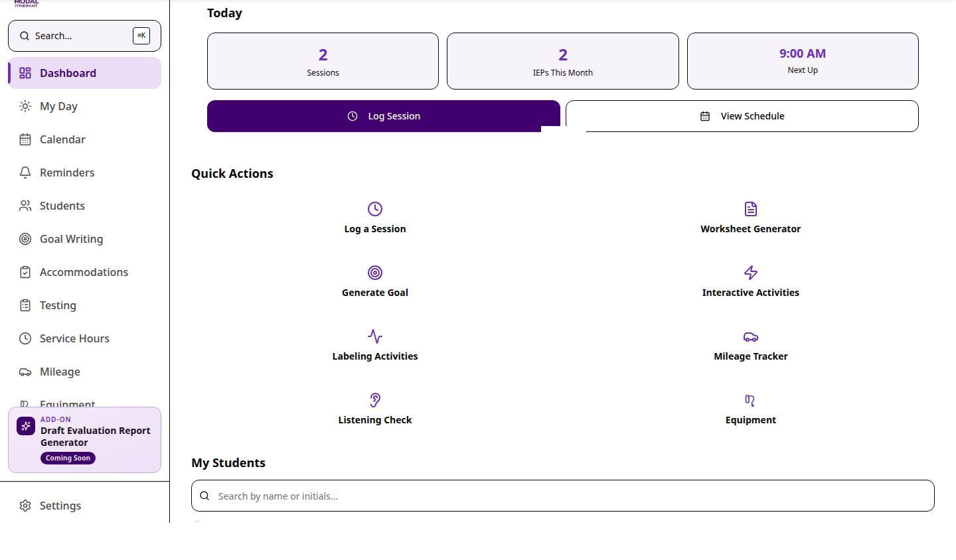This screenshot has width=956, height=560.
Task: Click the Listening Check ear icon
Action: 375,400
